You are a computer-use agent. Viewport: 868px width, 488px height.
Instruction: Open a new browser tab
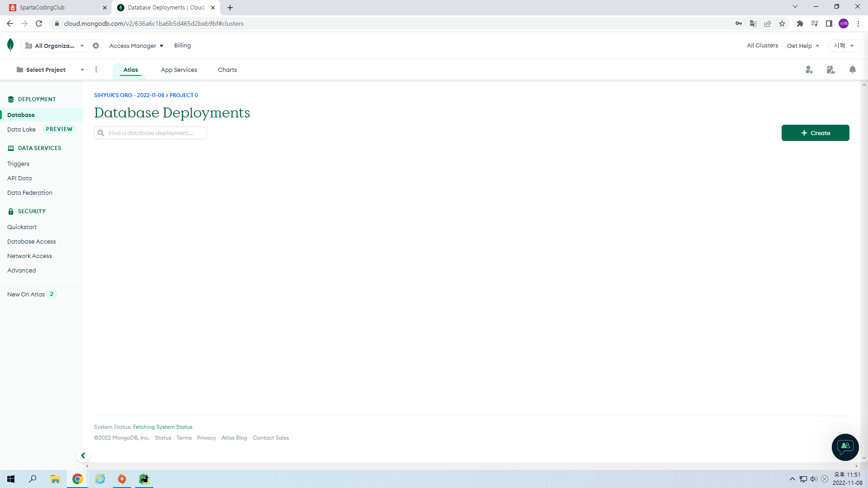[230, 8]
